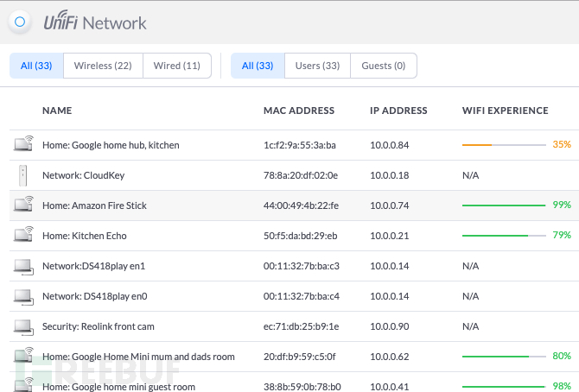
Task: Show all connection types with All (33)
Action: (36, 66)
